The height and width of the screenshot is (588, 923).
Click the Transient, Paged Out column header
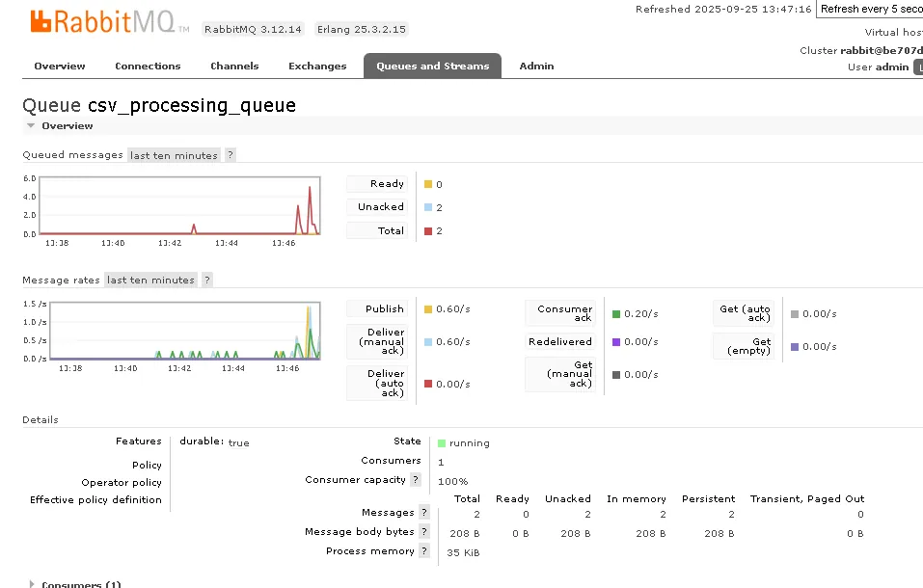pyautogui.click(x=807, y=498)
